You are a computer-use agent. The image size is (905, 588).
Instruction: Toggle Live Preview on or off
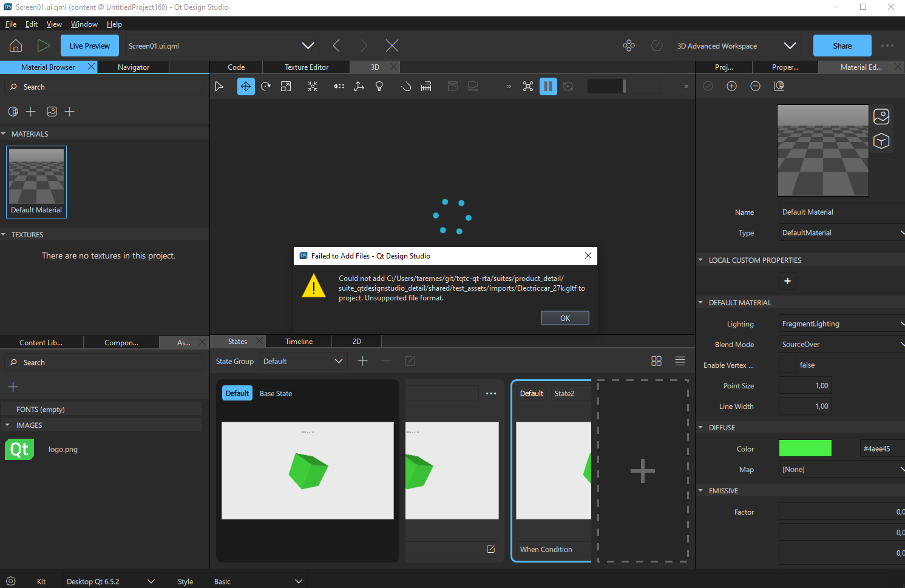point(89,46)
